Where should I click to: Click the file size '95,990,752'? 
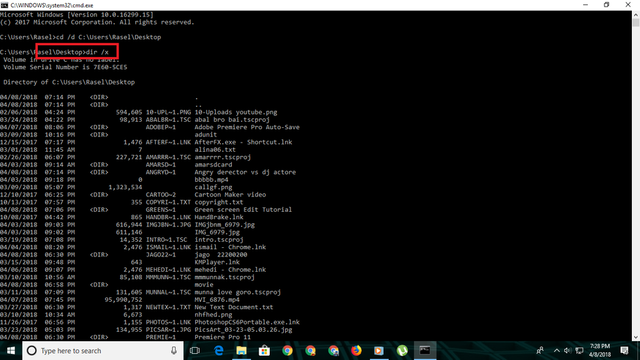(x=123, y=300)
